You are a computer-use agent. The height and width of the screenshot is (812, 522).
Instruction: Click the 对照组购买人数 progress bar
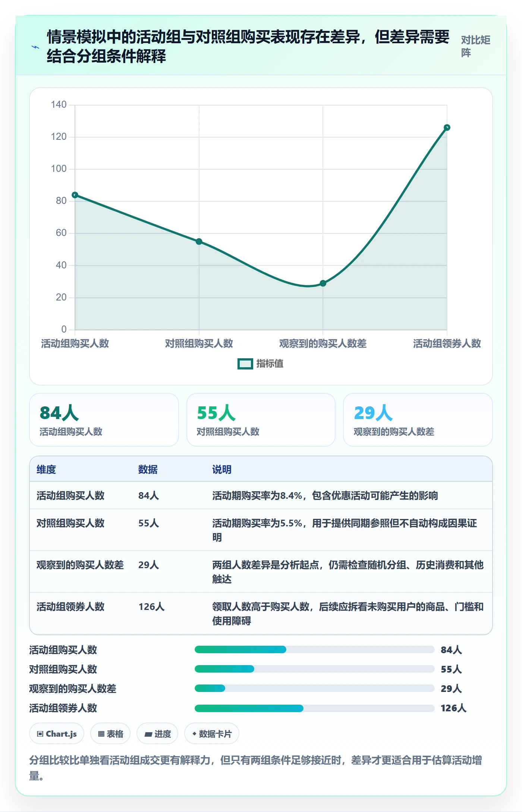click(x=314, y=669)
